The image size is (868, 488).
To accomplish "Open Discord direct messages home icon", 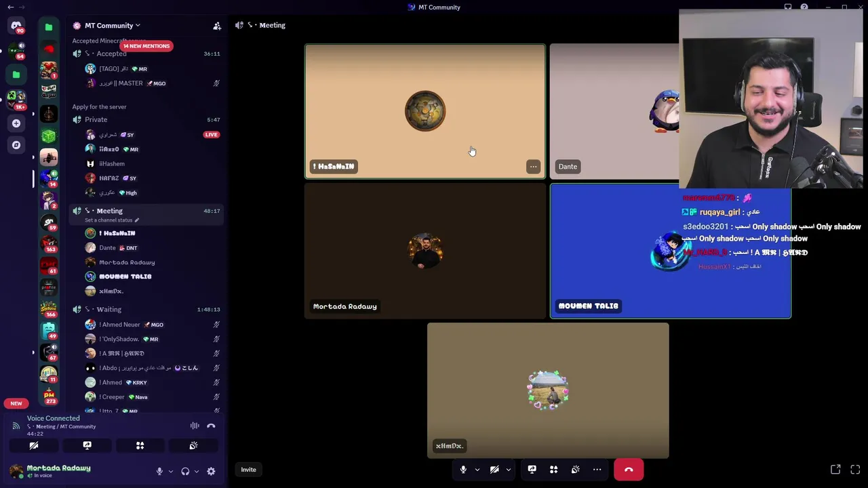I will tap(16, 26).
